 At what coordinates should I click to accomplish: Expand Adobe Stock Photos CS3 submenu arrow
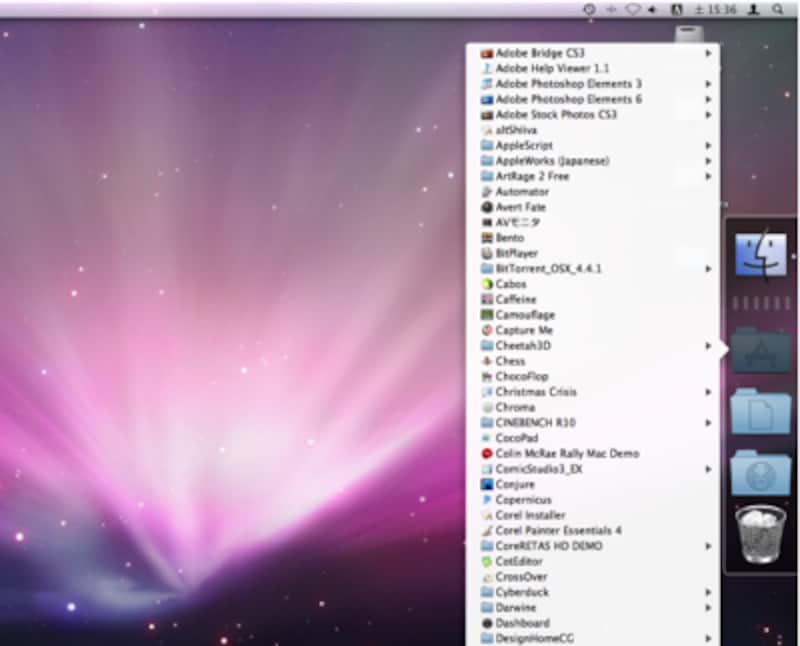point(708,115)
